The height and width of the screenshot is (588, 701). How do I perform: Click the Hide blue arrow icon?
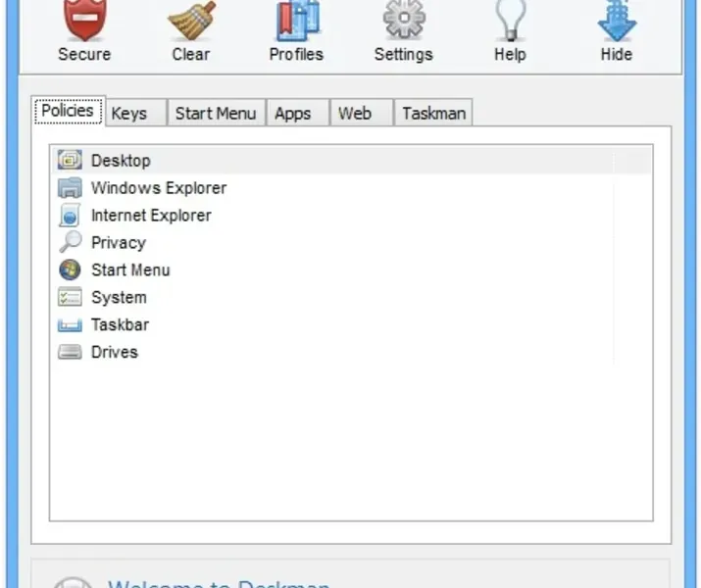tap(617, 20)
